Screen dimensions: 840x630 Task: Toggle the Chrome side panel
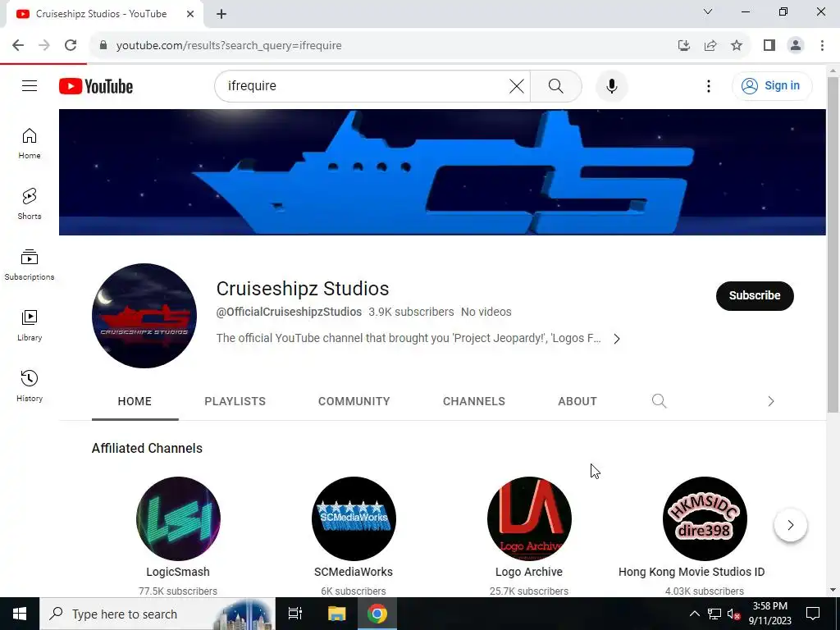[x=769, y=45]
